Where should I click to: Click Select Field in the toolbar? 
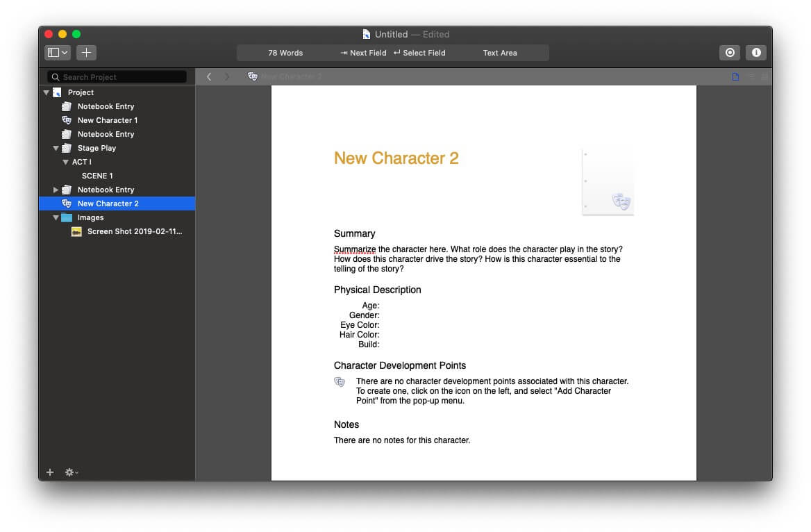click(419, 53)
